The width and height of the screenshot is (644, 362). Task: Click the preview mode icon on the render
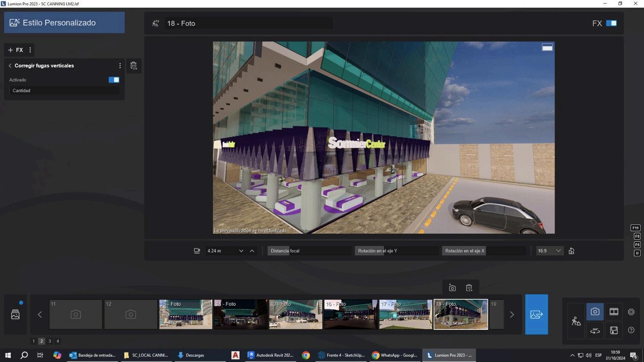(x=547, y=47)
